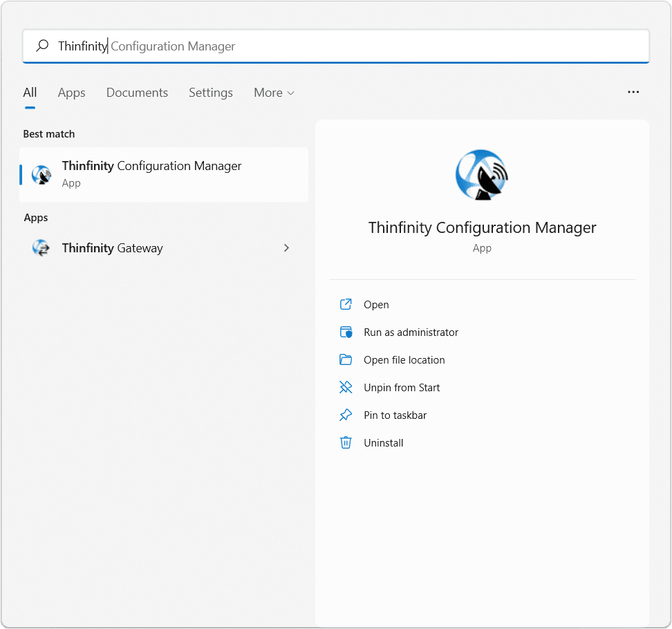Click the Run as administrator shield icon

[x=346, y=332]
